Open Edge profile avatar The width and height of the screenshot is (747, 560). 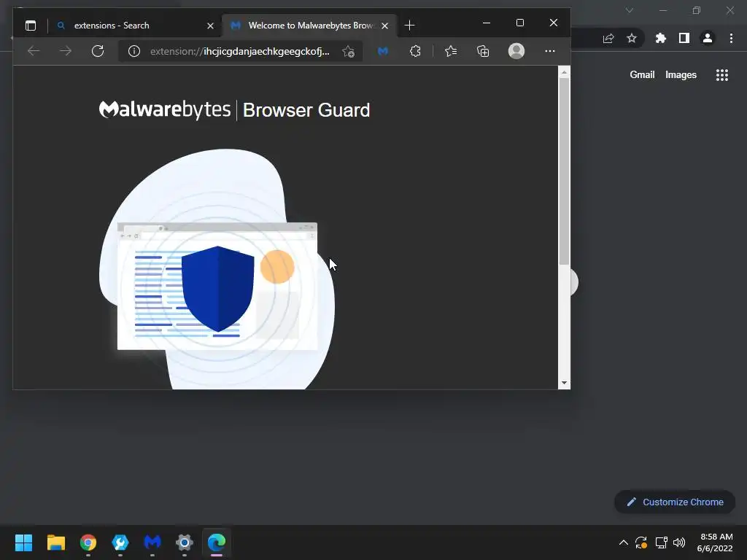pyautogui.click(x=516, y=51)
